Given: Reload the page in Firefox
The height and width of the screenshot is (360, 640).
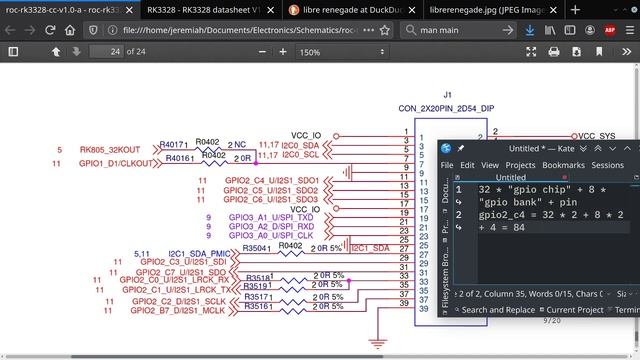Looking at the screenshot, I should [50, 30].
